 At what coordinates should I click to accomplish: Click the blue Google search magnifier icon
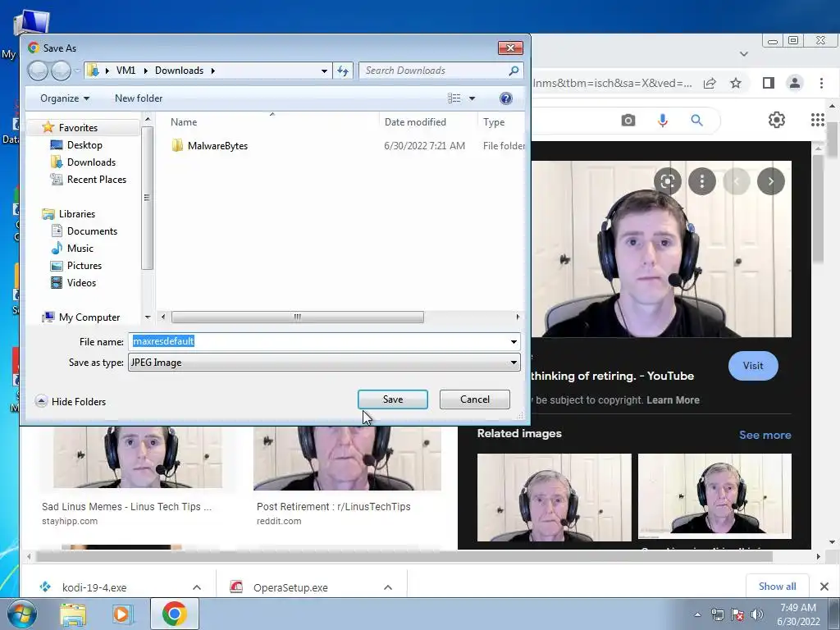696,121
